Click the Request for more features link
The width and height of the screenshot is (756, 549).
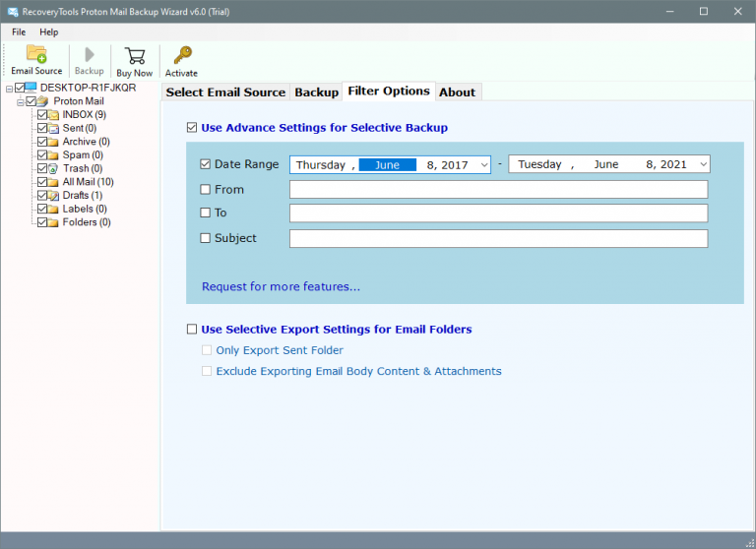(x=281, y=286)
